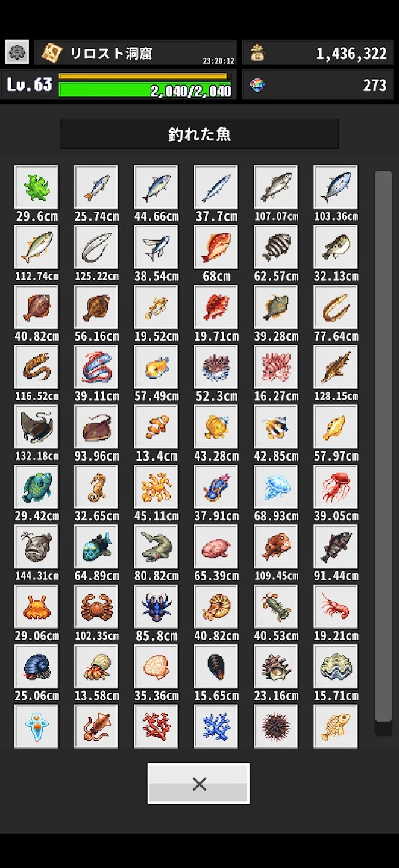The width and height of the screenshot is (399, 868).
Task: Pick the seahorse 32.65cm tile
Action: (x=96, y=487)
